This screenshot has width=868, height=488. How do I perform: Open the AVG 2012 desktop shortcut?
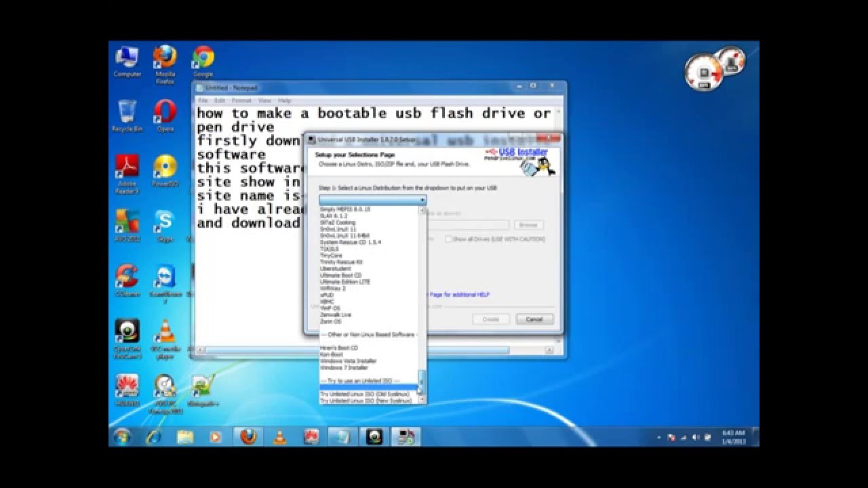[x=127, y=225]
